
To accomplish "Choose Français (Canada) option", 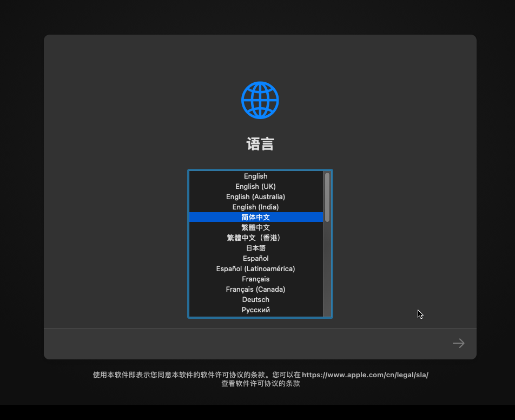I will [256, 289].
